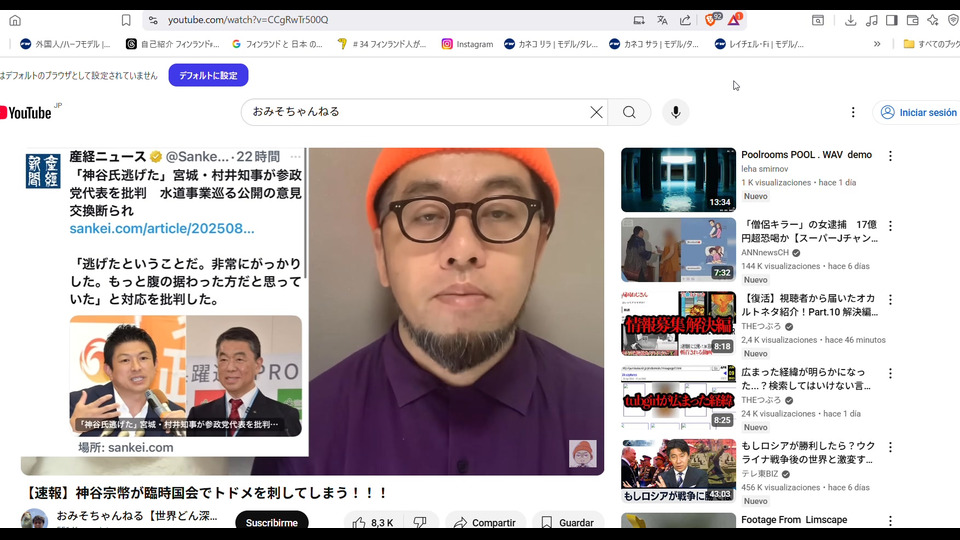The height and width of the screenshot is (540, 960).
Task: Open the フィンランドと日本の Google bookmark
Action: click(x=277, y=44)
